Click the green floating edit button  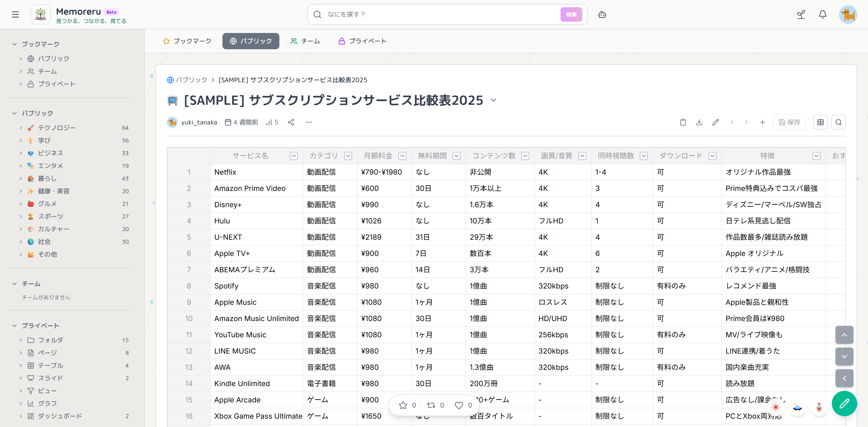coord(844,404)
